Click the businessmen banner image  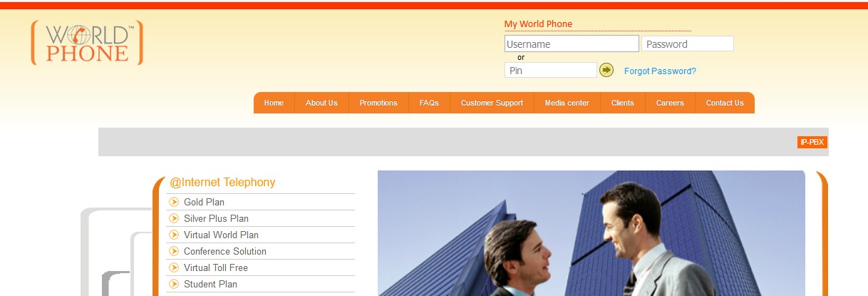[x=591, y=233]
